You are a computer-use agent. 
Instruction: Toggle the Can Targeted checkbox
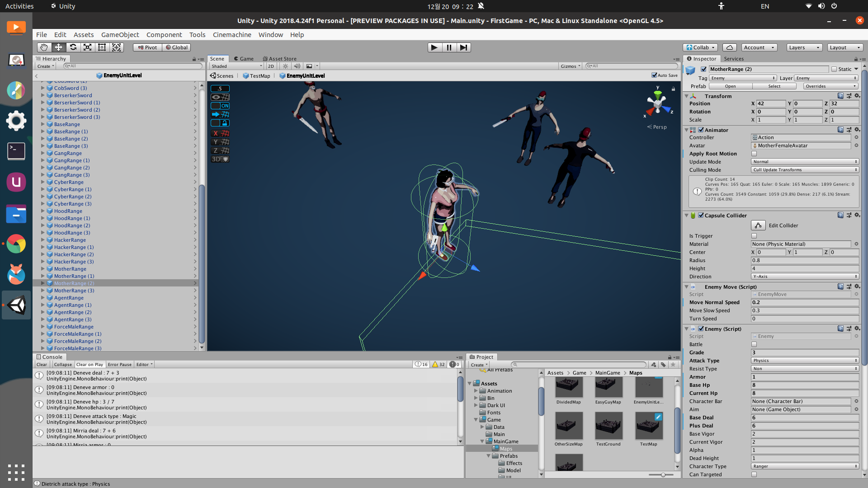[754, 474]
